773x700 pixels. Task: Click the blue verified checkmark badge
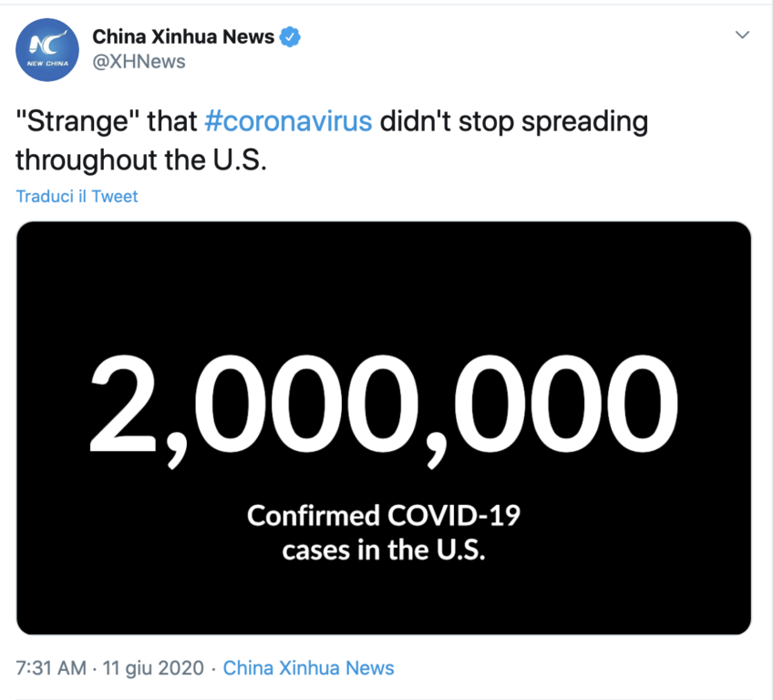[x=290, y=36]
